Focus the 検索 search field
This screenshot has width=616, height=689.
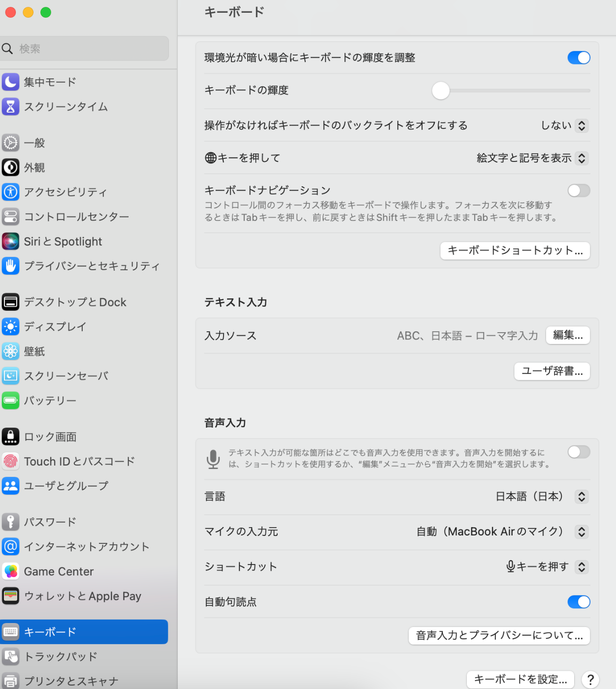[x=84, y=48]
